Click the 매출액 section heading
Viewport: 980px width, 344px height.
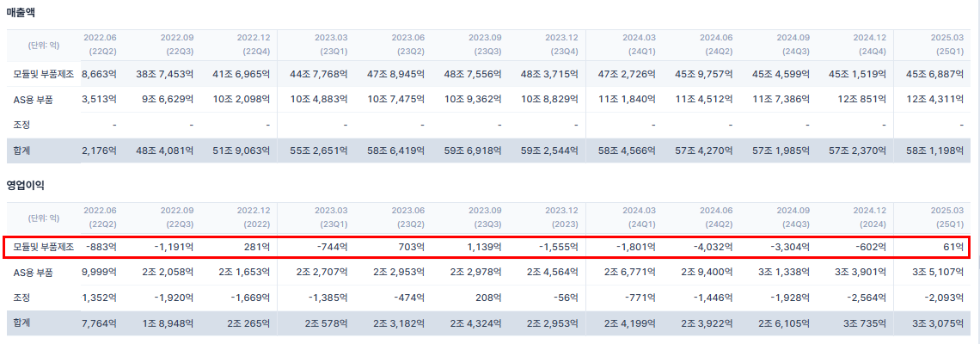[x=21, y=12]
